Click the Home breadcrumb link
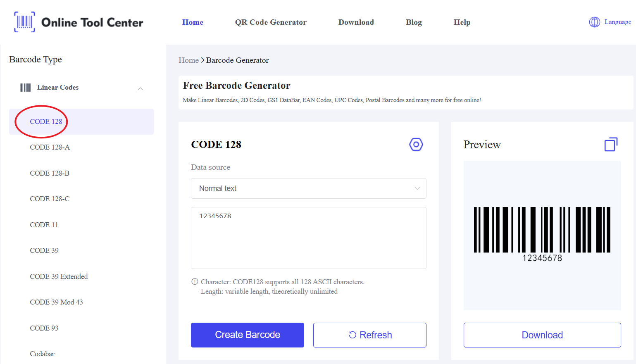 pyautogui.click(x=188, y=60)
